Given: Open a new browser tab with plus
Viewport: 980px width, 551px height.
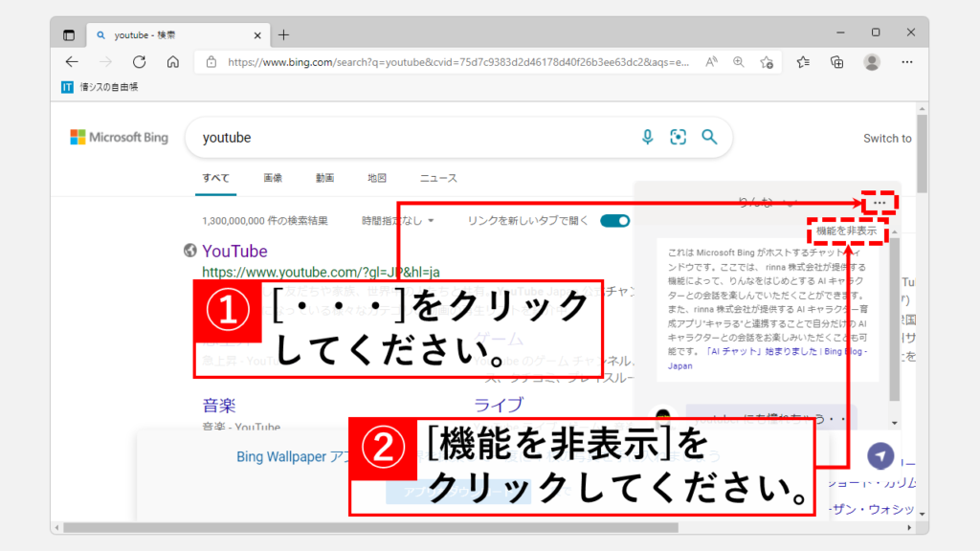Looking at the screenshot, I should click(x=283, y=35).
